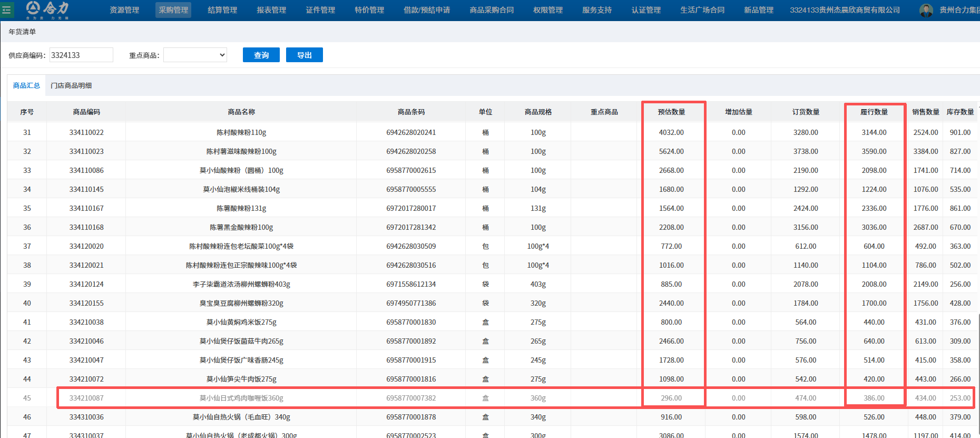Open the 采购管理 menu
The height and width of the screenshot is (438, 980).
173,10
